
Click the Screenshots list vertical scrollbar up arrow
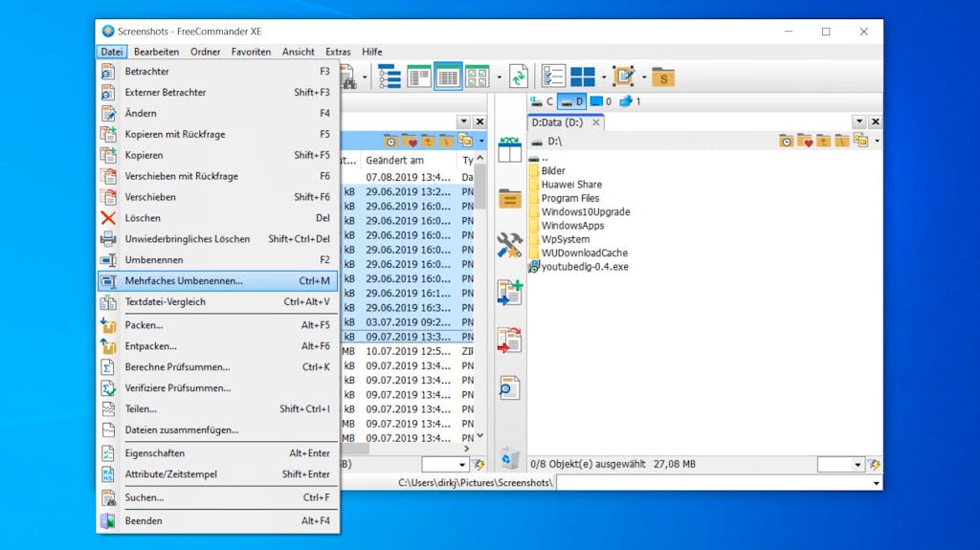pyautogui.click(x=480, y=159)
